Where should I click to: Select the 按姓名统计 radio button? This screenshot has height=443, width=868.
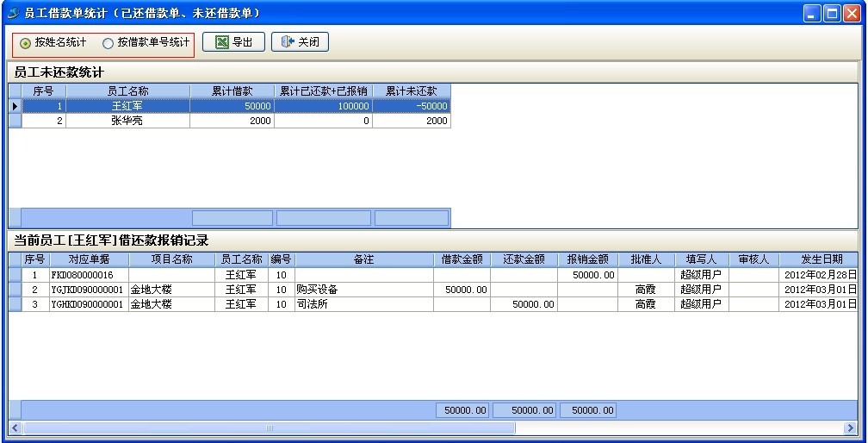[26, 42]
